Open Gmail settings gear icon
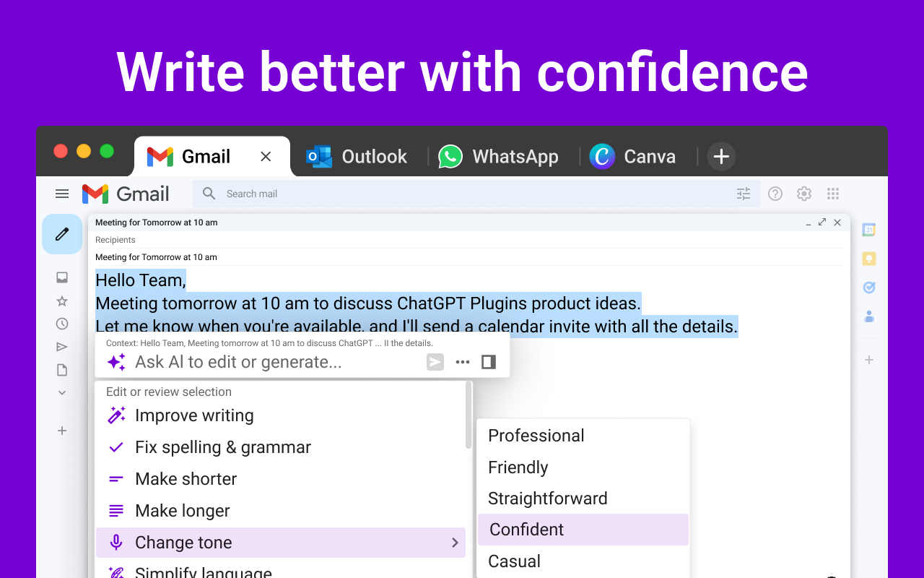Screen dimensions: 924x578 [x=804, y=194]
